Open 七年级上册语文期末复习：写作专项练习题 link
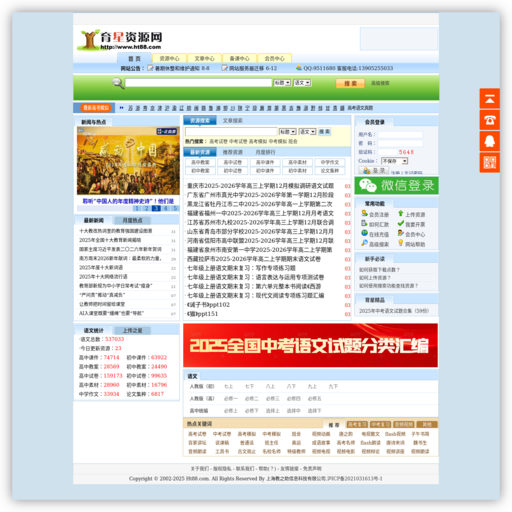The image size is (512, 512). 241,268
